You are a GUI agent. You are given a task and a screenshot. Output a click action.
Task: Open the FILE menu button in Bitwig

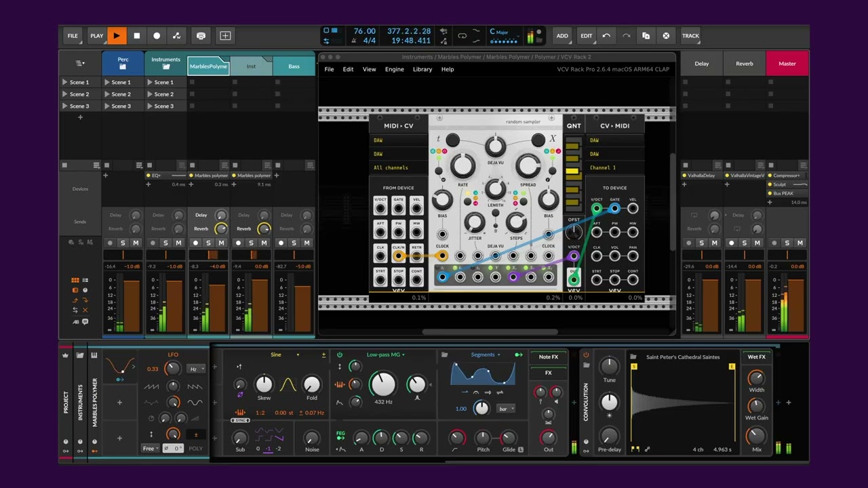pyautogui.click(x=73, y=36)
